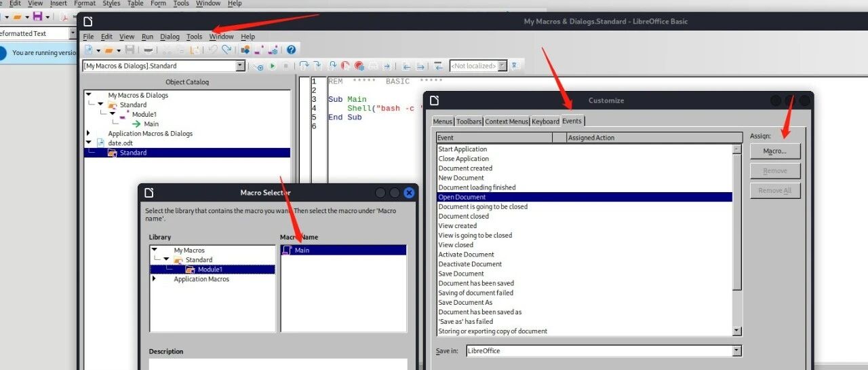868x370 pixels.
Task: Click Redo icon in Basic IDE toolbar
Action: pyautogui.click(x=226, y=50)
